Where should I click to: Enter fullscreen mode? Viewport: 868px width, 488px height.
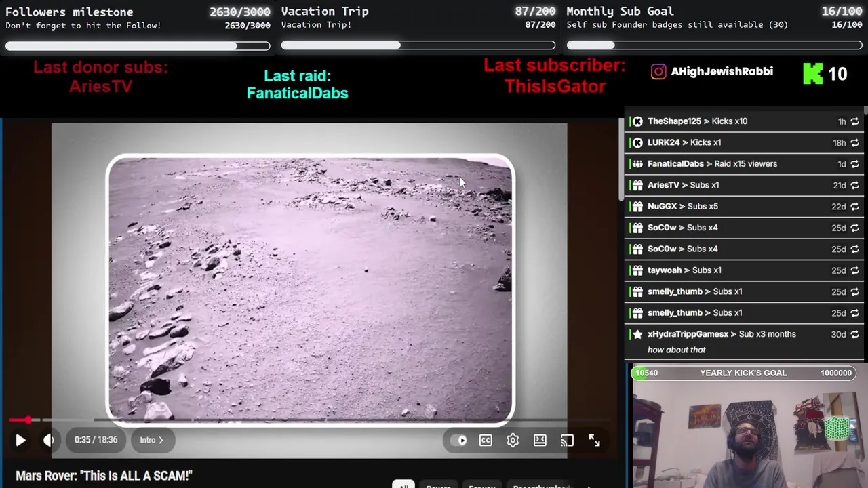click(x=594, y=440)
